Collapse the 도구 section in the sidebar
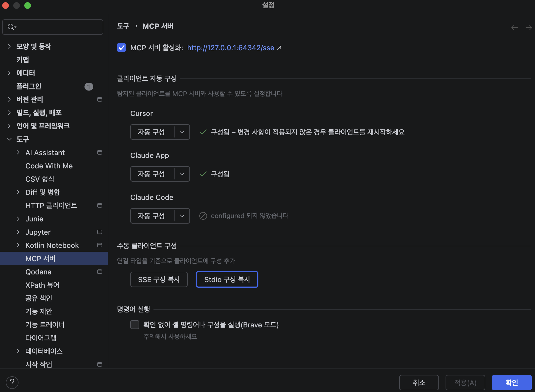Viewport: 535px width, 392px height. 9,139
